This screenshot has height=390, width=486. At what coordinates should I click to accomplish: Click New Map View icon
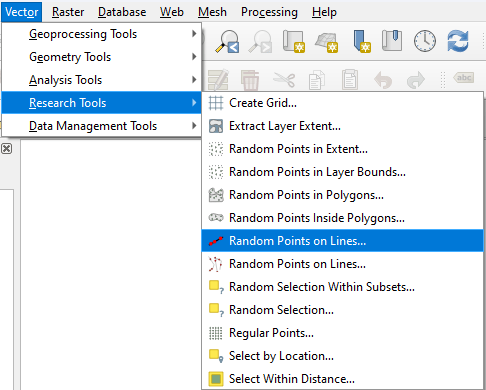click(294, 41)
